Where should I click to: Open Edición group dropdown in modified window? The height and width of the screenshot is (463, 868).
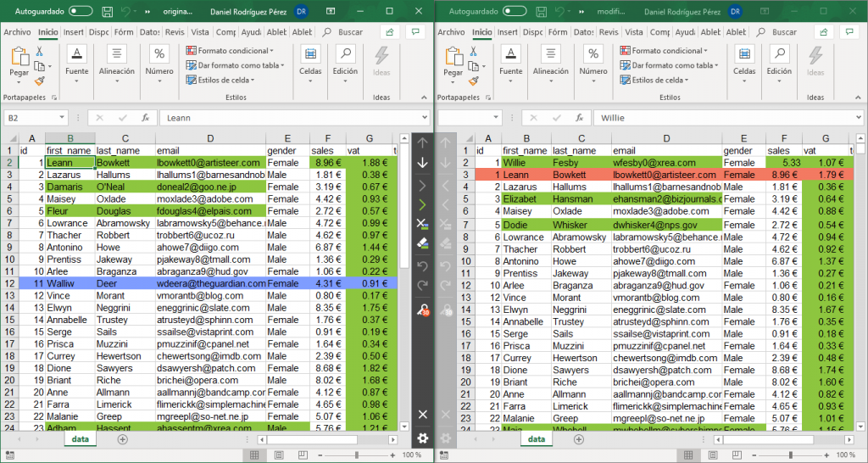tap(779, 81)
